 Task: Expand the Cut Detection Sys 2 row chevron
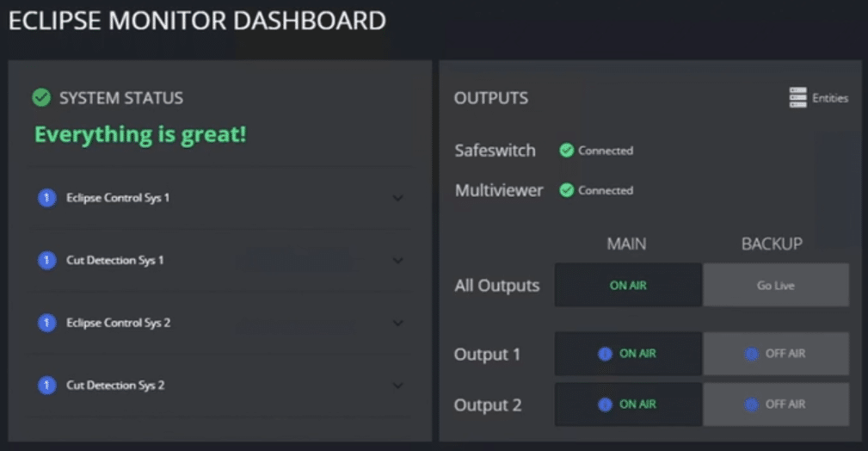tap(397, 386)
